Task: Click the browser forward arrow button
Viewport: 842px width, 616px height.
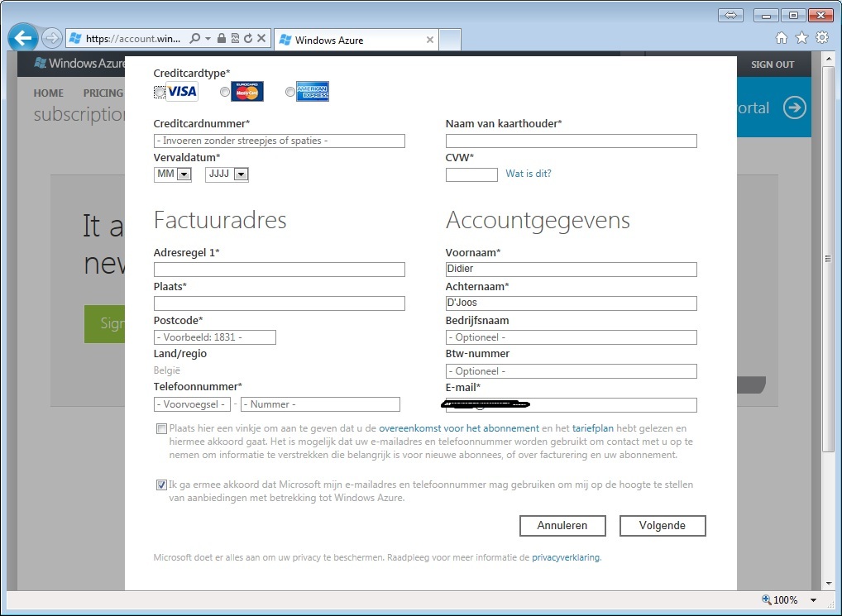Action: point(51,38)
